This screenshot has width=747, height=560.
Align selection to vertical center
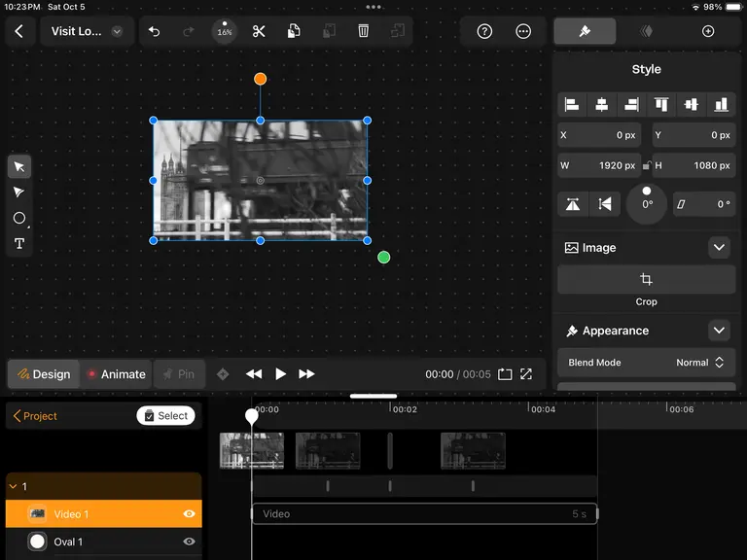tap(692, 104)
